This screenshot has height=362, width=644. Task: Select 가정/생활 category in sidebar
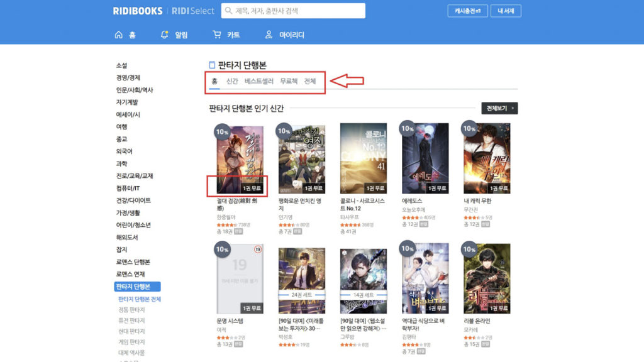click(x=128, y=212)
